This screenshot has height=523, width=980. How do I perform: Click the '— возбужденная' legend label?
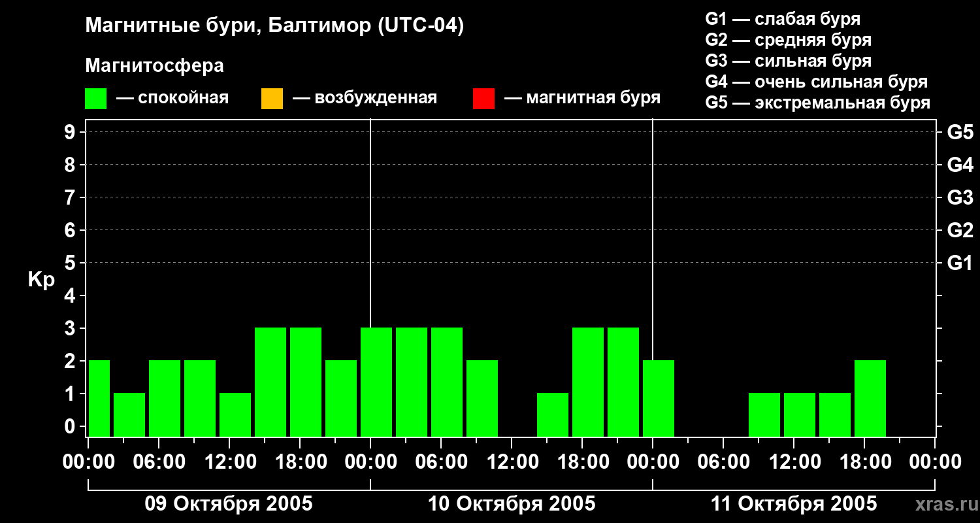pos(365,98)
